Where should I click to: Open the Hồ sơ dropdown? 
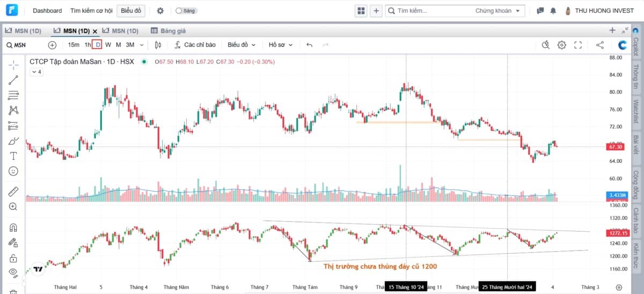click(281, 45)
